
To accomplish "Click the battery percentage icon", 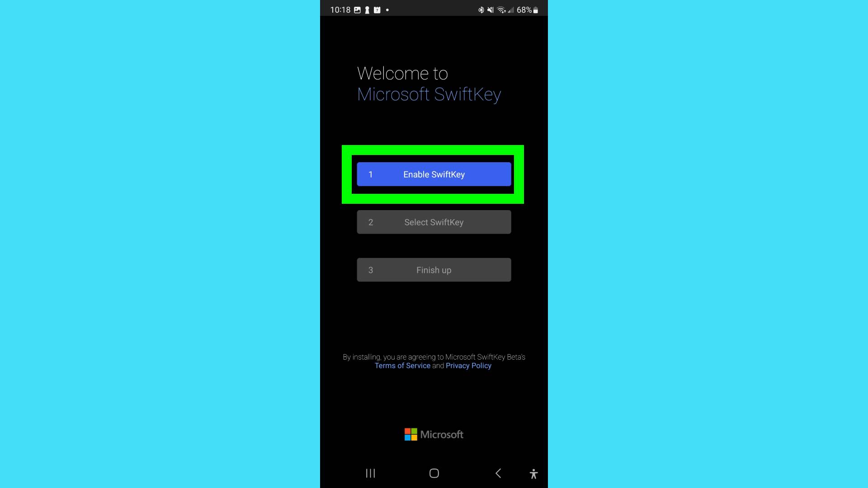I will tap(524, 9).
